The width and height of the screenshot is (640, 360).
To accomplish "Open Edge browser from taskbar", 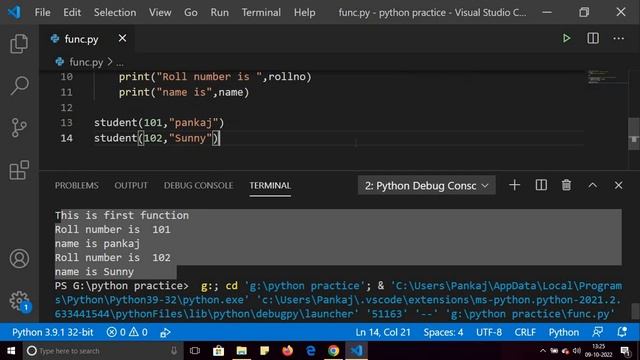I will pos(311,351).
